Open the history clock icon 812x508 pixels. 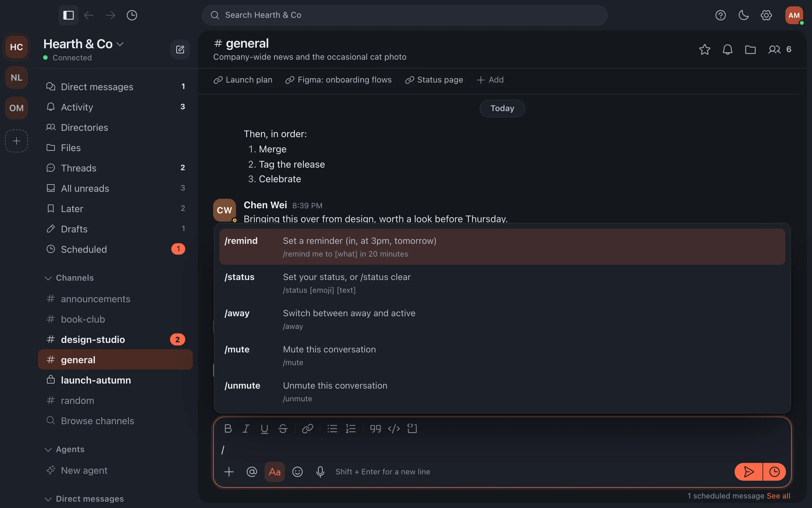pyautogui.click(x=132, y=15)
